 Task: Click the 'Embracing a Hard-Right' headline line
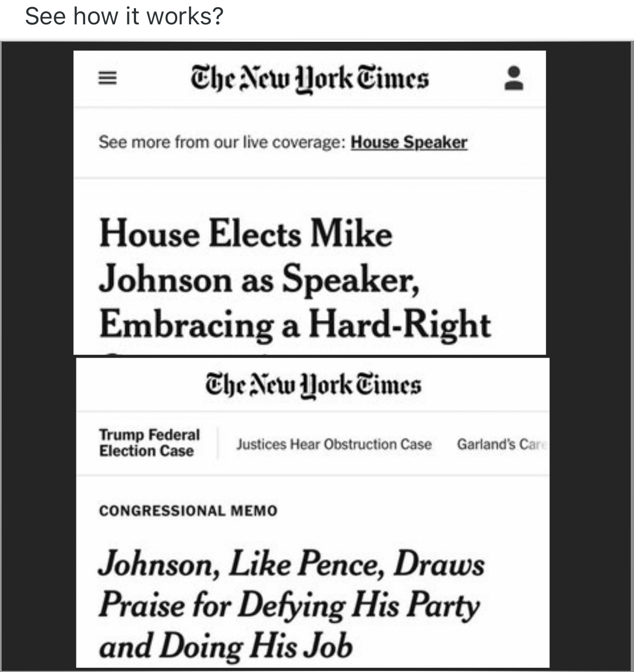tap(295, 325)
